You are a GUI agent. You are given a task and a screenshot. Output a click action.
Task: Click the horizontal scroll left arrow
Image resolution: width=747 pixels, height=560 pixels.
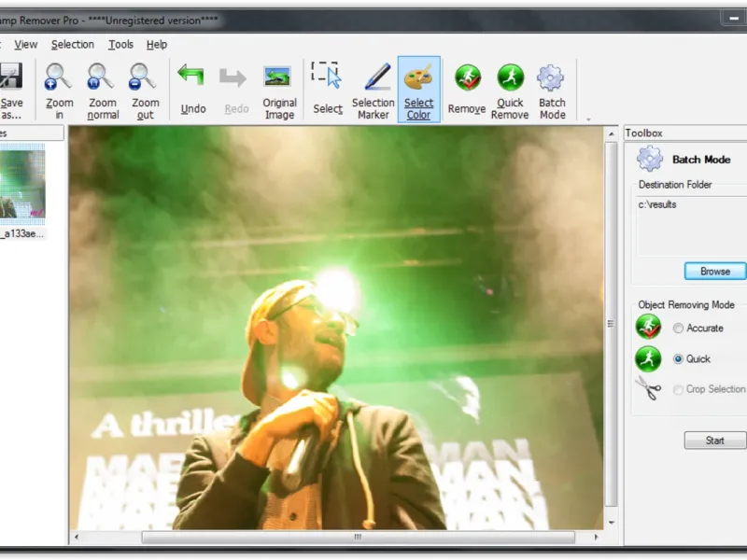click(x=77, y=538)
